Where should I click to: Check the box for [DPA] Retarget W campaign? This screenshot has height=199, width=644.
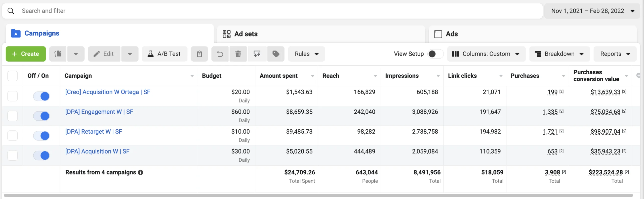[x=13, y=136]
